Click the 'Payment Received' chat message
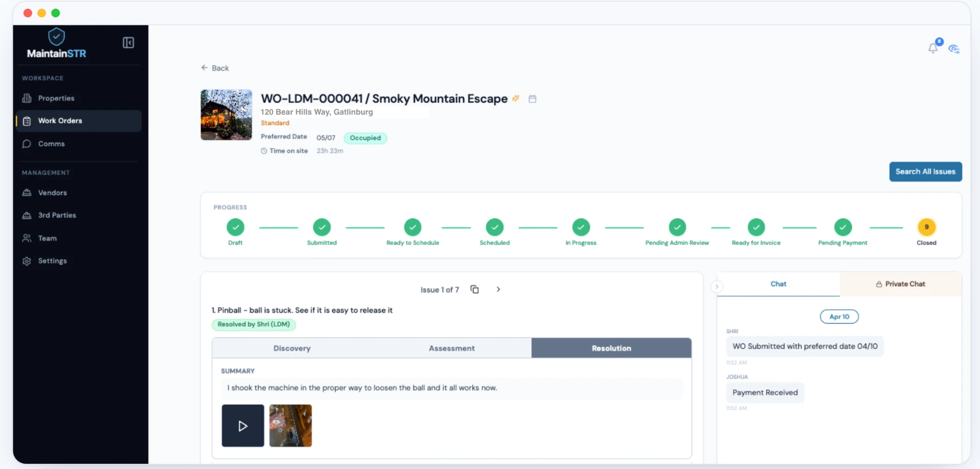The image size is (980, 469). tap(765, 392)
